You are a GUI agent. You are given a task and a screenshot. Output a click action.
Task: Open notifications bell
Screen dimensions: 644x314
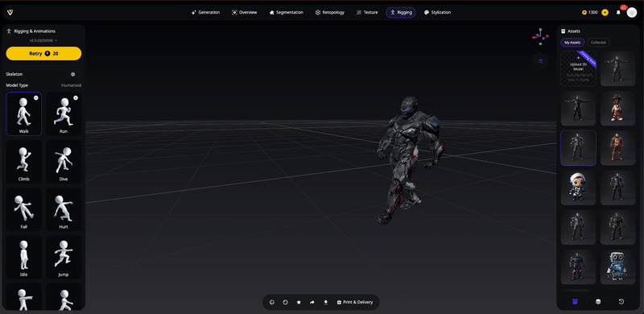[618, 13]
